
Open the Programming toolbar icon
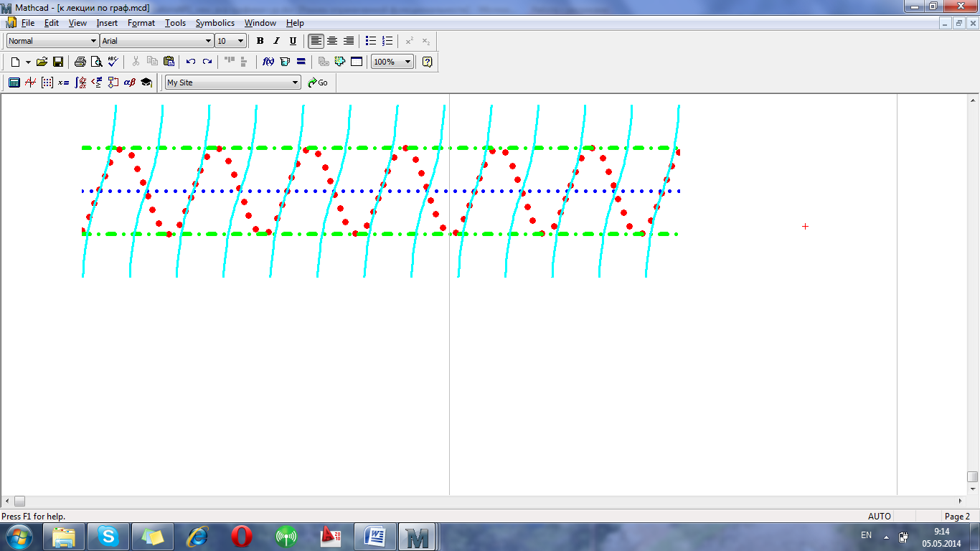point(113,83)
